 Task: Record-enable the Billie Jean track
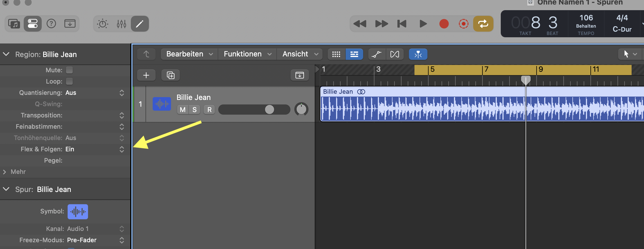pyautogui.click(x=209, y=110)
